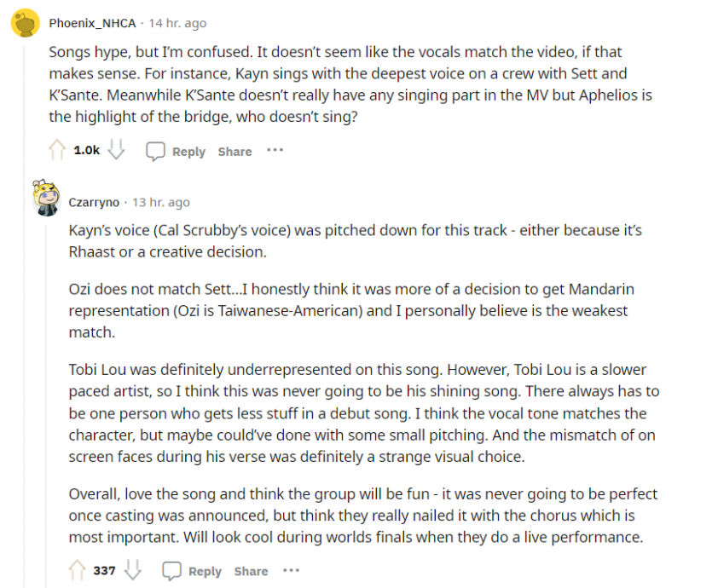Click comment bubble icon under Phoenix_NHCA's comment
This screenshot has height=588, width=718.
[155, 151]
